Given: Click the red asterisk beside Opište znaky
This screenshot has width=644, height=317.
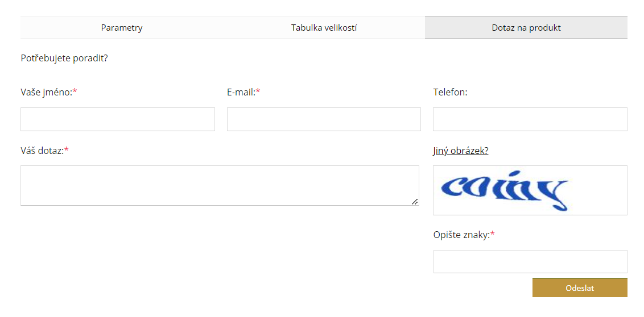Looking at the screenshot, I should (x=493, y=234).
